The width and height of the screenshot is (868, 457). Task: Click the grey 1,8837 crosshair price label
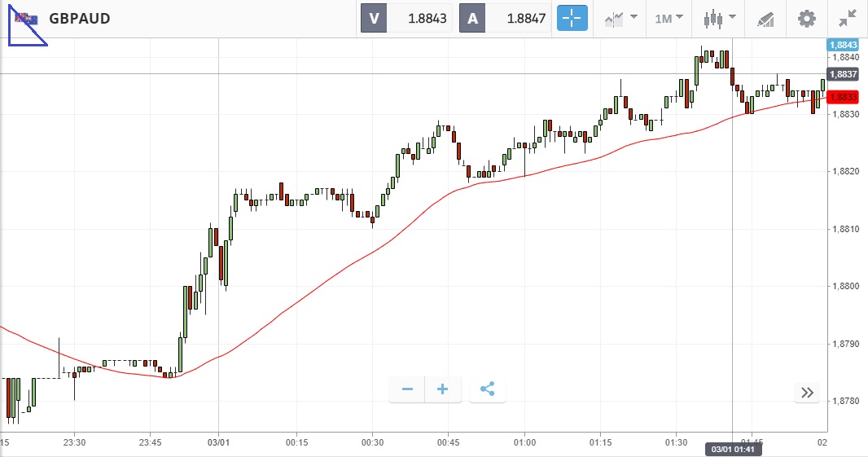point(842,74)
